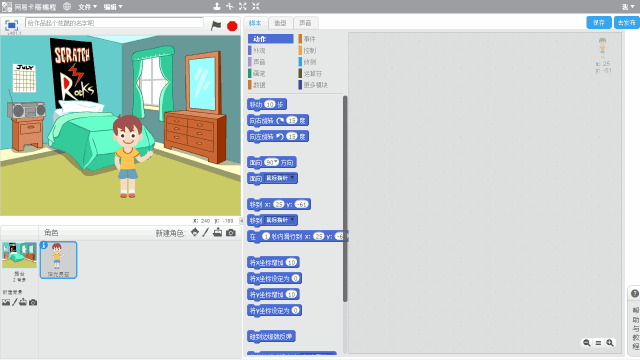Zoom out the scripts area

point(587,343)
